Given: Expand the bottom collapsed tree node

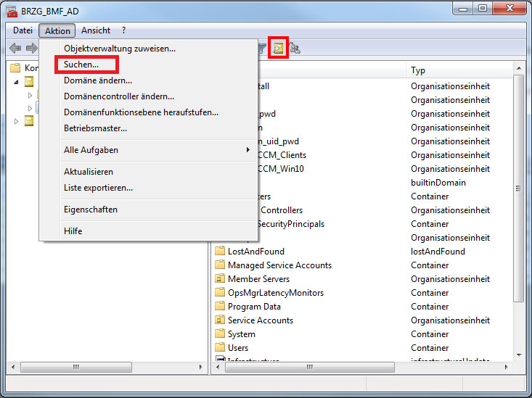Looking at the screenshot, I should (x=17, y=121).
